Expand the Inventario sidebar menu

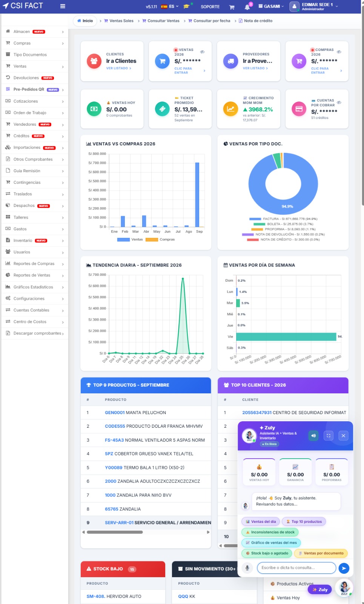click(34, 240)
